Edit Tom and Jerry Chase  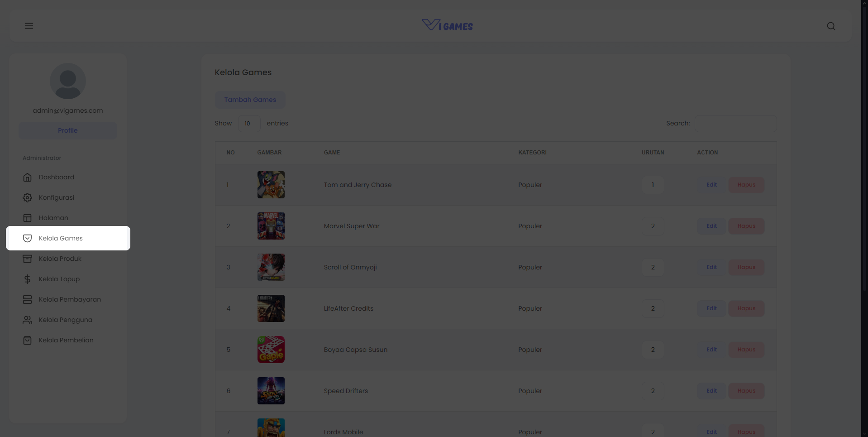pyautogui.click(x=711, y=185)
